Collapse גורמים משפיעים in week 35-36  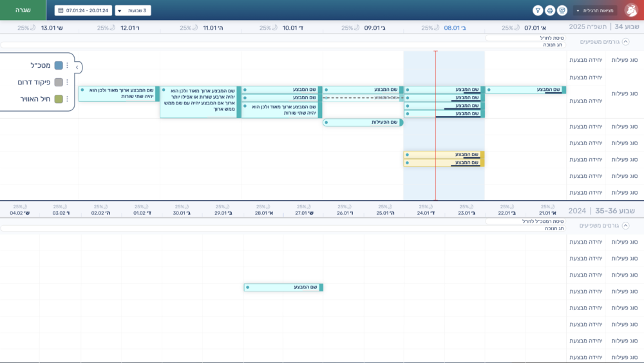click(x=625, y=225)
